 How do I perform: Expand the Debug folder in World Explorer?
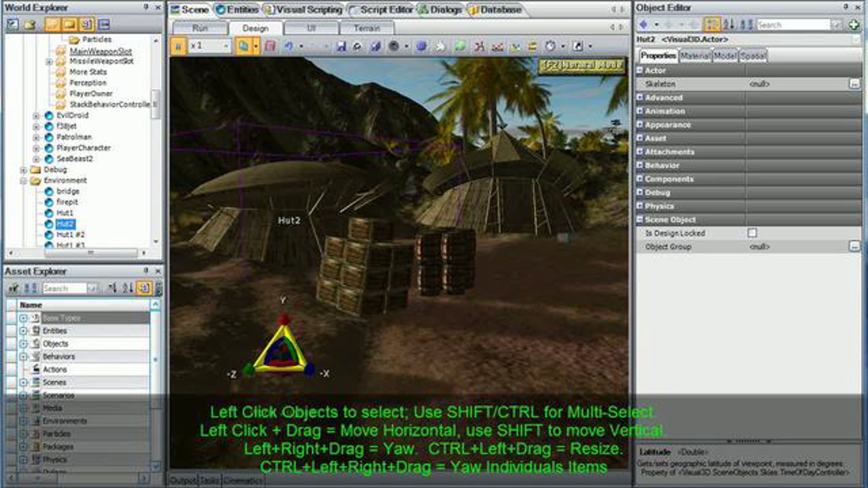24,170
